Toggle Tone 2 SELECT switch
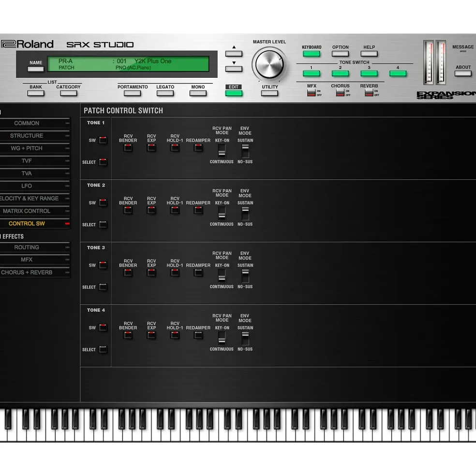 103,225
